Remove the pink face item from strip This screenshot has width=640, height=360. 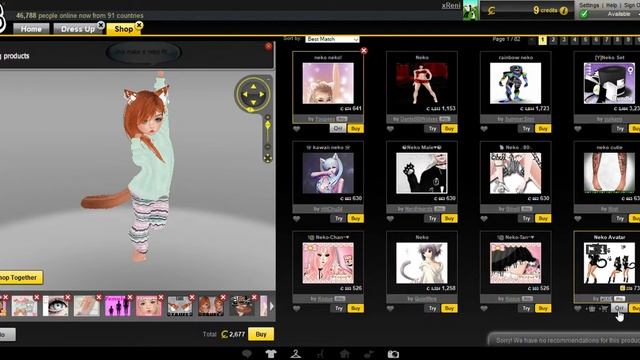[161, 298]
